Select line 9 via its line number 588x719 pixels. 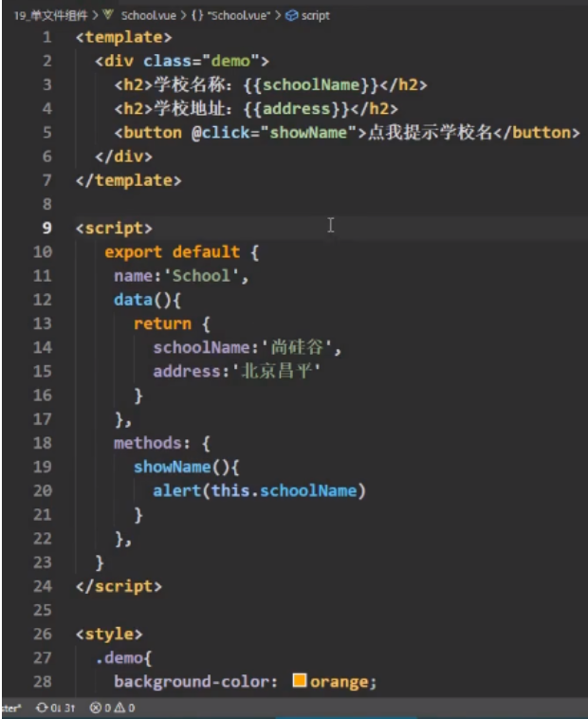coord(46,228)
